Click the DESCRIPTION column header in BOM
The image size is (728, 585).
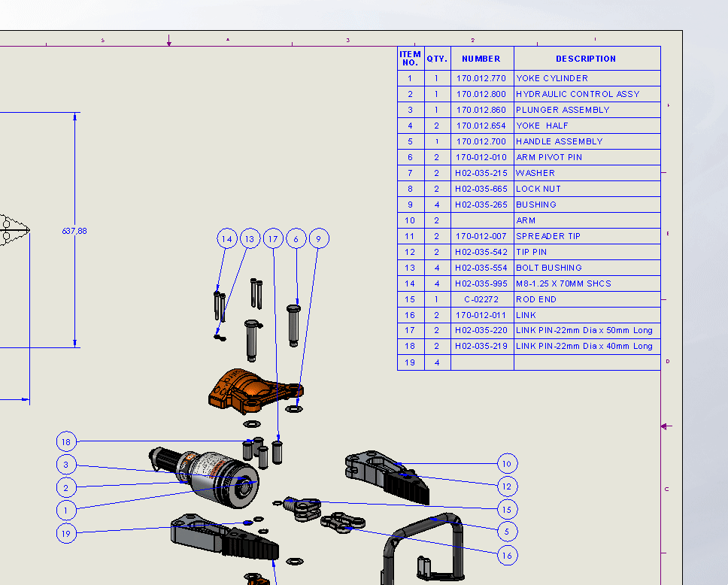pos(586,59)
